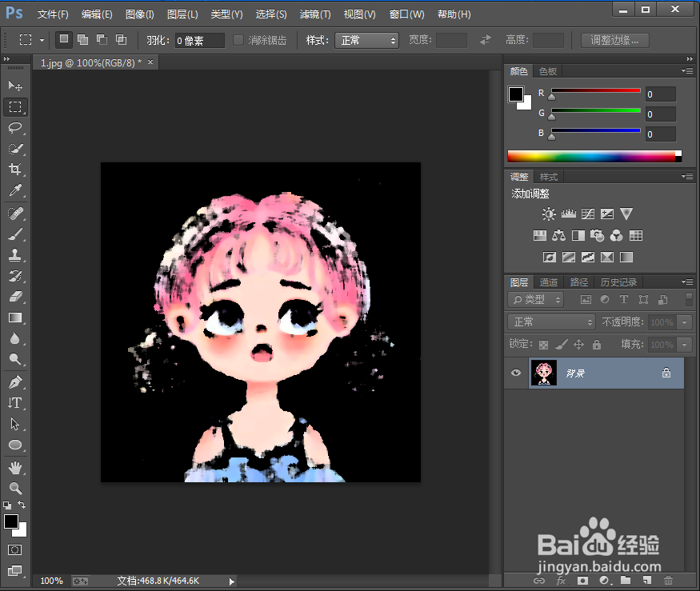Open the Color panel options menu
The width and height of the screenshot is (700, 591).
(687, 71)
